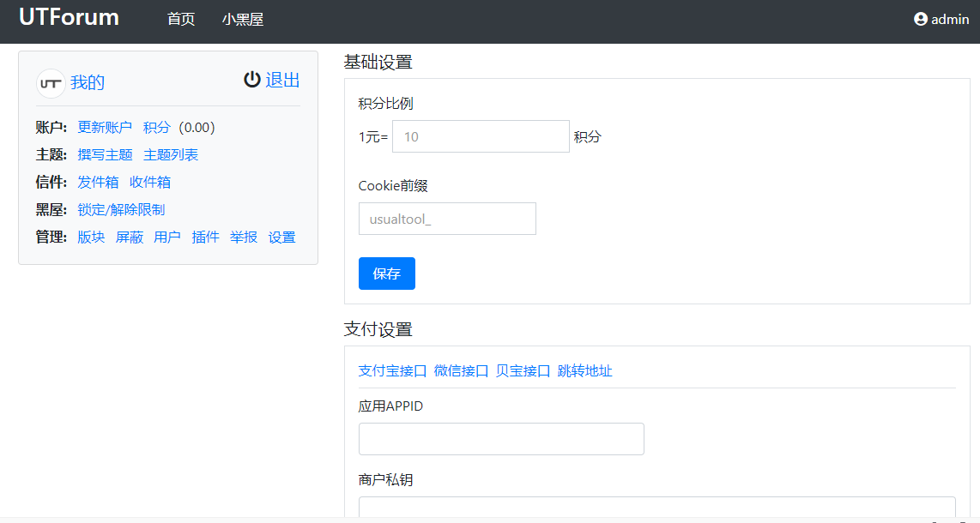Screen dimensions: 980x523
Task: Open the 跳转地址 payment tab
Action: (584, 371)
